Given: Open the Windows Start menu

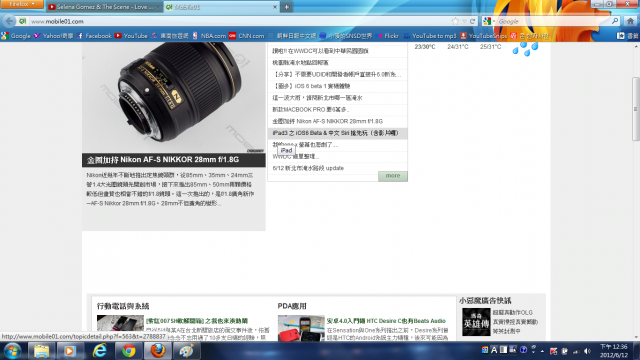Looking at the screenshot, I should [x=12, y=351].
